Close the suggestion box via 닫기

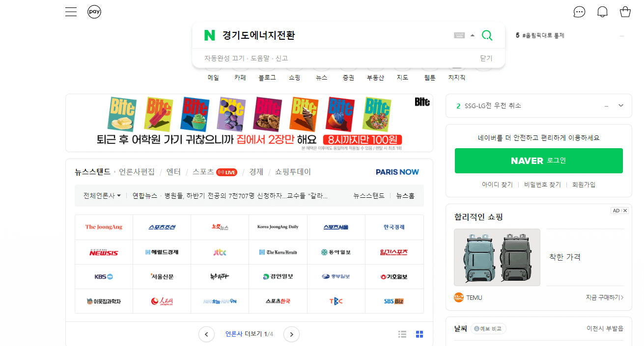click(x=486, y=58)
